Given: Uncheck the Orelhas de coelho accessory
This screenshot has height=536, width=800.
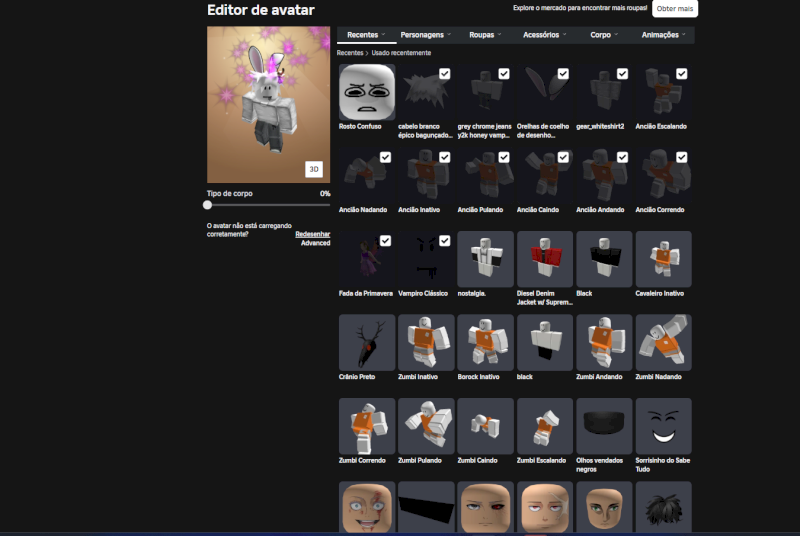Looking at the screenshot, I should 563,74.
